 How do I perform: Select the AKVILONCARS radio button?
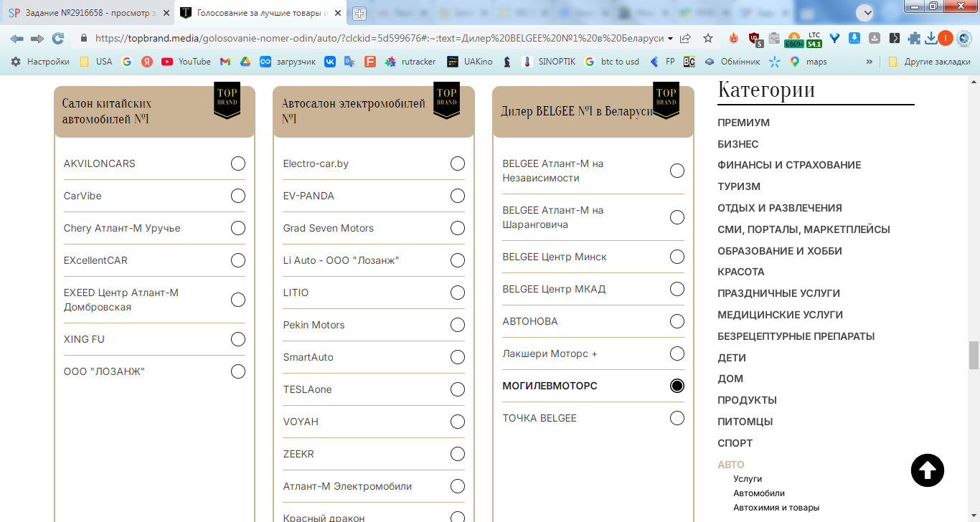(238, 163)
